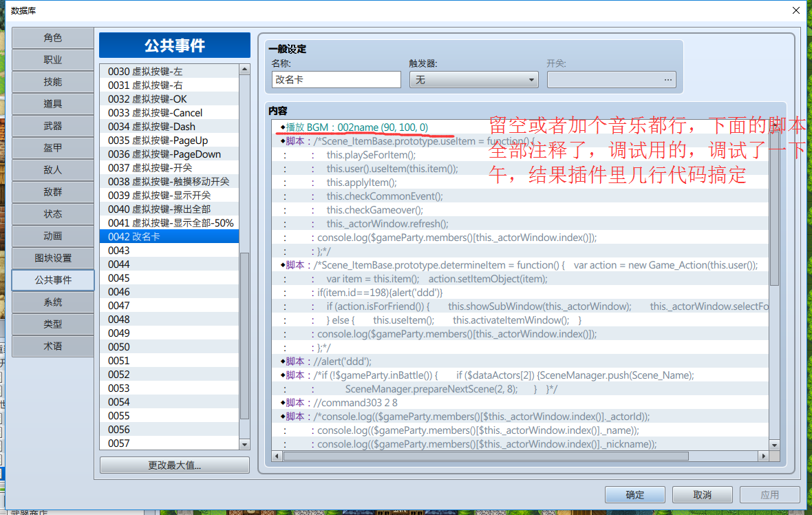The height and width of the screenshot is (515, 812).
Task: Select event 0037 虚拟按键-开关
Action: (169, 168)
